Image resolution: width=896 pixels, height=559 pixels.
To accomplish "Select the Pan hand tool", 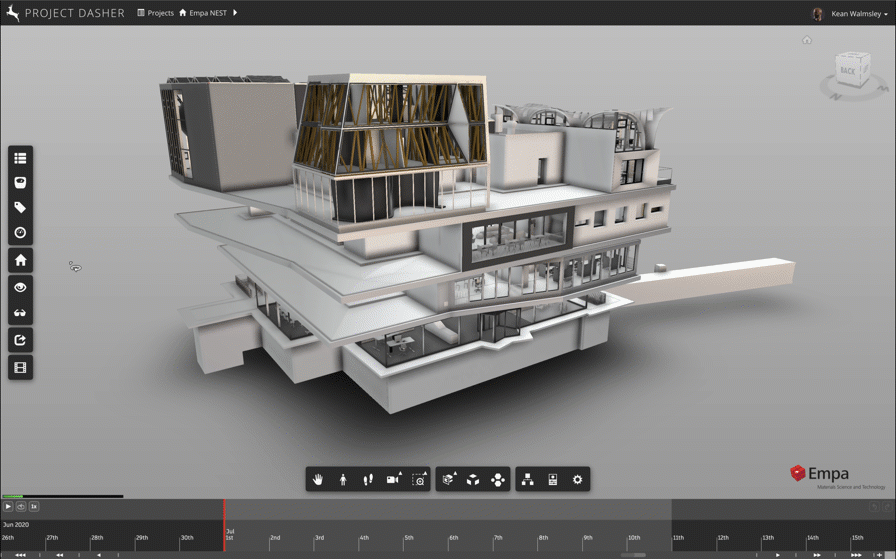I will (318, 480).
